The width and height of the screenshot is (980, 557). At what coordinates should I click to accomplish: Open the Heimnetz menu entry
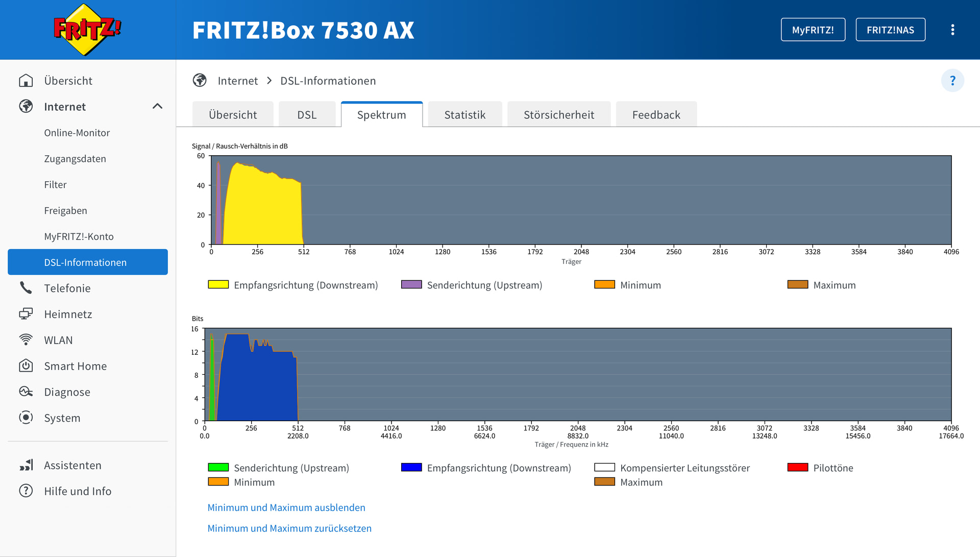coord(88,314)
